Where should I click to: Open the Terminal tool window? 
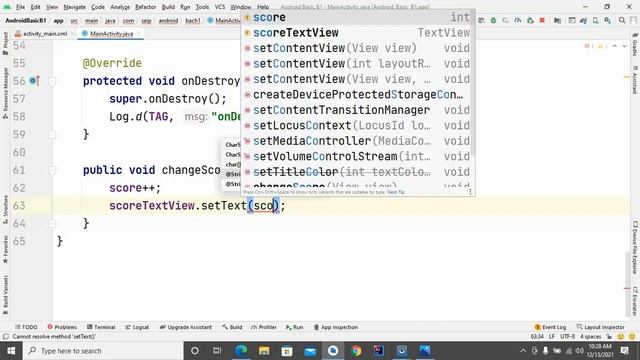tap(101, 327)
